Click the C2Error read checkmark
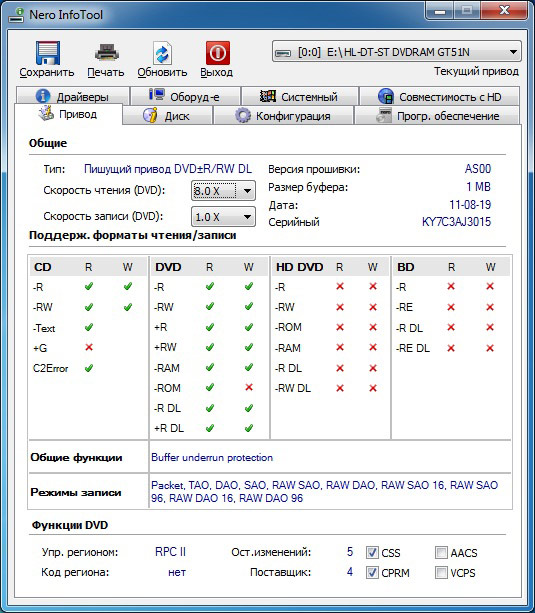The width and height of the screenshot is (535, 613). [89, 368]
